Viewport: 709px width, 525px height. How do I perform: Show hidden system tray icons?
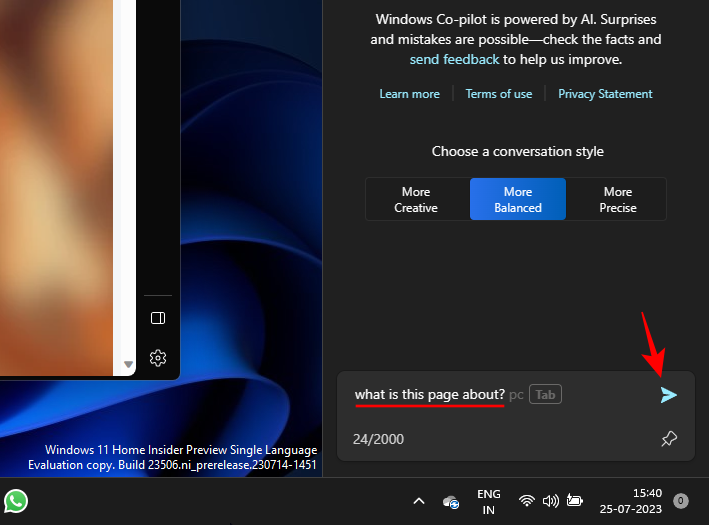pyautogui.click(x=419, y=501)
